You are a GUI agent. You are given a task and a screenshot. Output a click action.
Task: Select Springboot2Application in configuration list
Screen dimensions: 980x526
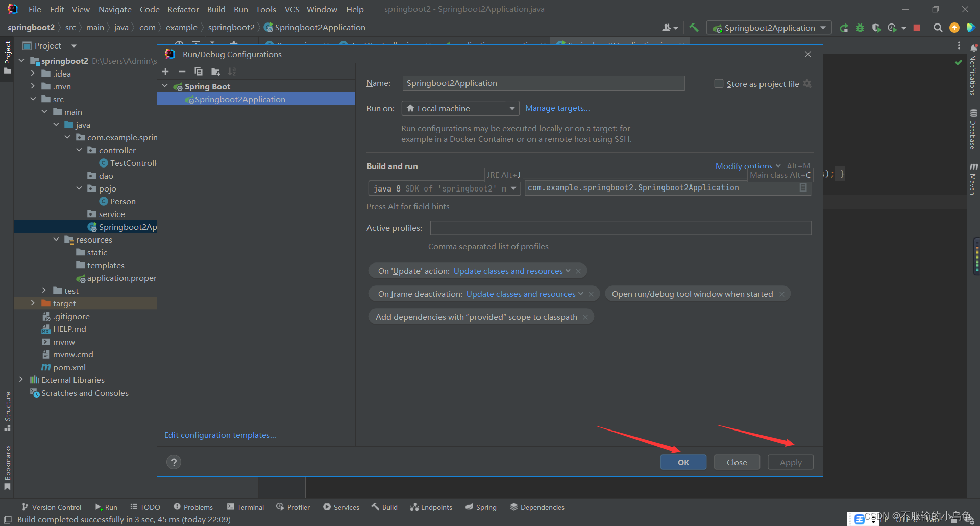click(256, 99)
